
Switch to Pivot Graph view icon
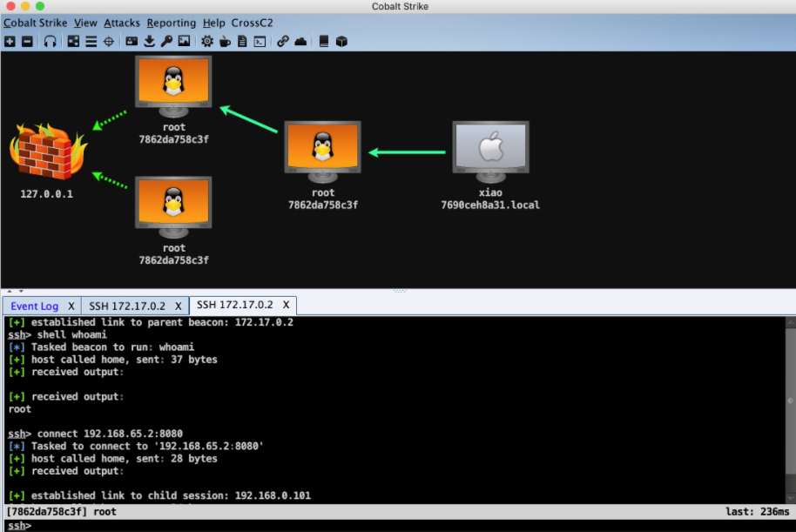click(x=73, y=41)
